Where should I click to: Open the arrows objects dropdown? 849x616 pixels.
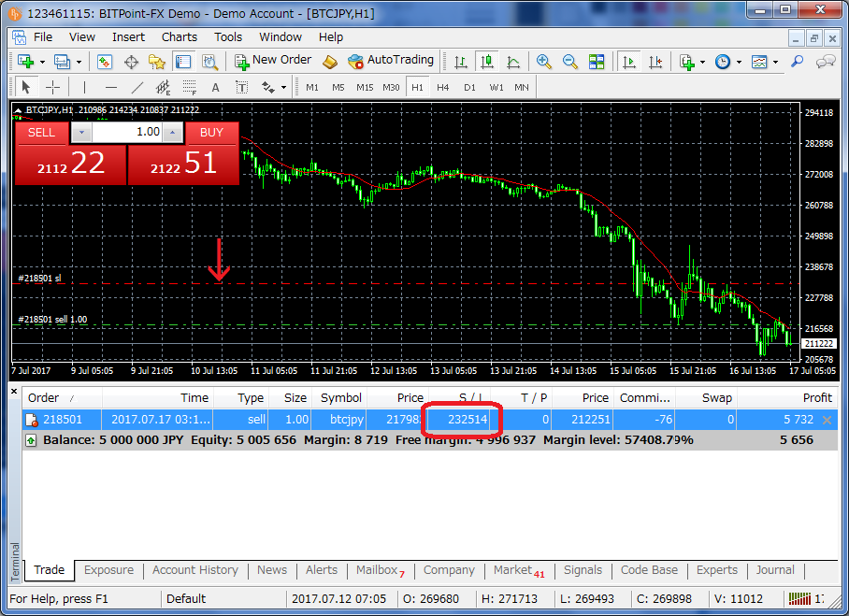[x=274, y=87]
